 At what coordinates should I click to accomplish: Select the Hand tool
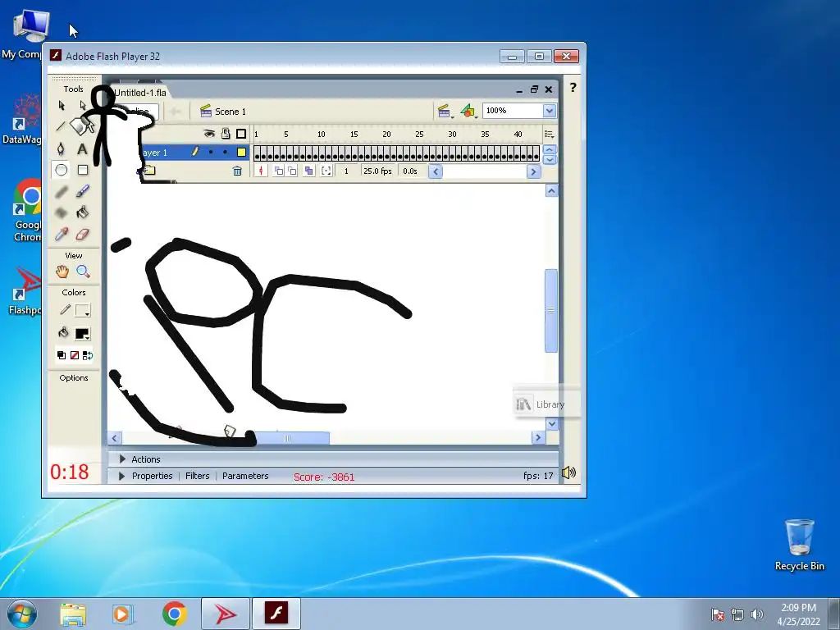62,272
